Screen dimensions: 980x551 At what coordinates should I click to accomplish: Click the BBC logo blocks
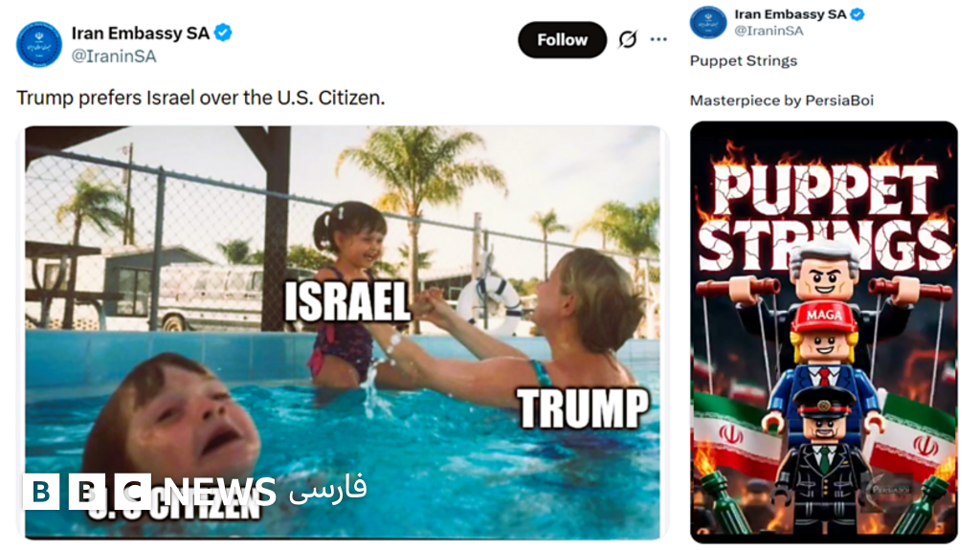tap(87, 491)
